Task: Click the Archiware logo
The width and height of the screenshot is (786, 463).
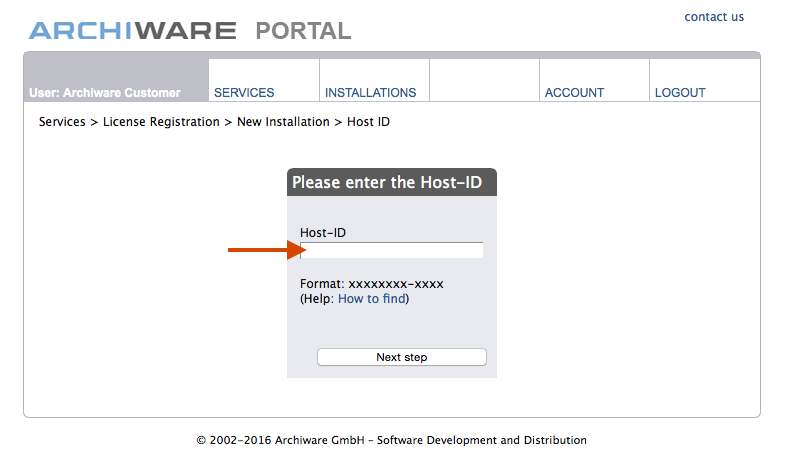Action: click(x=132, y=31)
